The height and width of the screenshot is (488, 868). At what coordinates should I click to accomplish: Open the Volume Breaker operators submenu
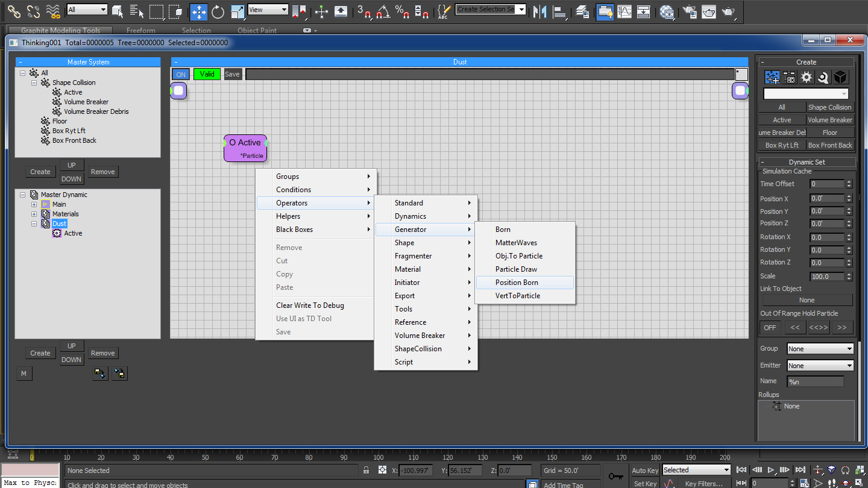(x=420, y=336)
